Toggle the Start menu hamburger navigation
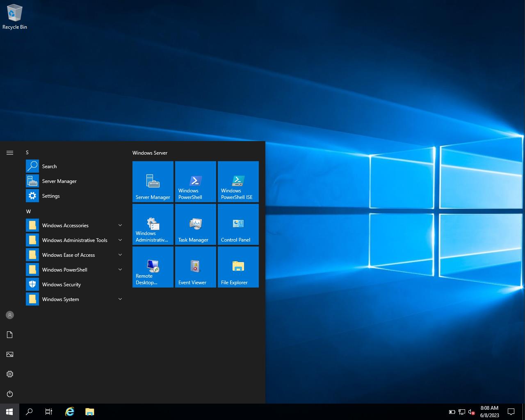This screenshot has height=420, width=525. click(10, 153)
